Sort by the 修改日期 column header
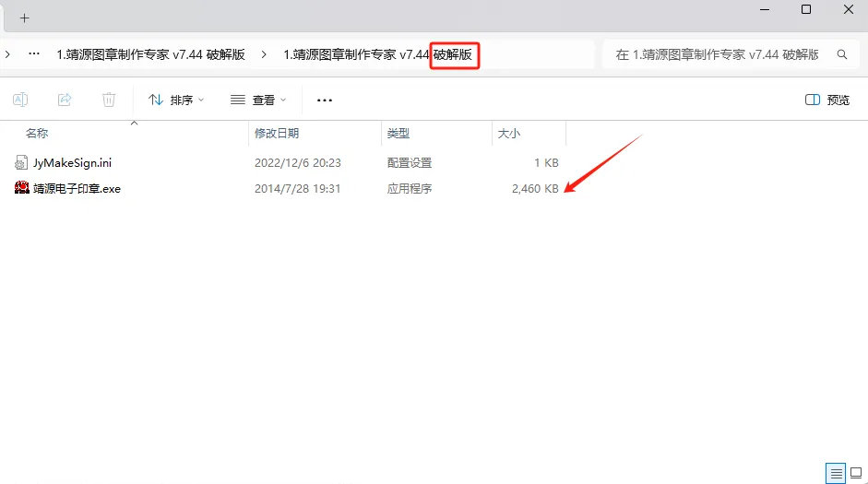The image size is (868, 484). tap(276, 134)
